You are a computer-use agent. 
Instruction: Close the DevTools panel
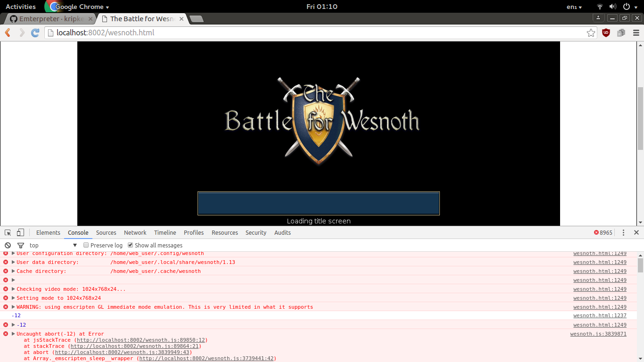point(636,232)
